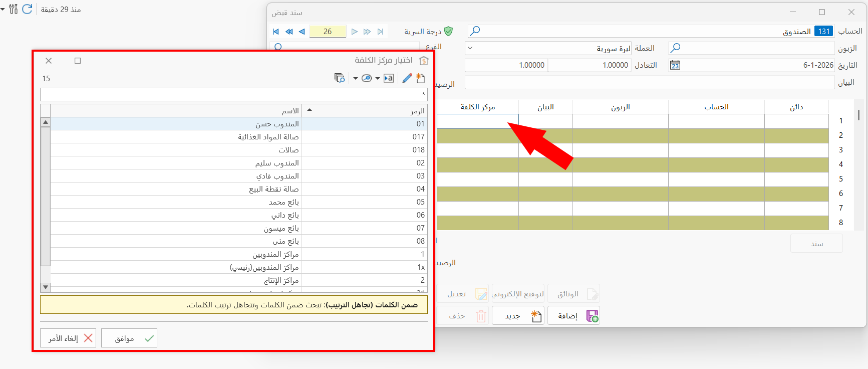Click the إضافة save button
Image resolution: width=868 pixels, height=369 pixels.
573,316
